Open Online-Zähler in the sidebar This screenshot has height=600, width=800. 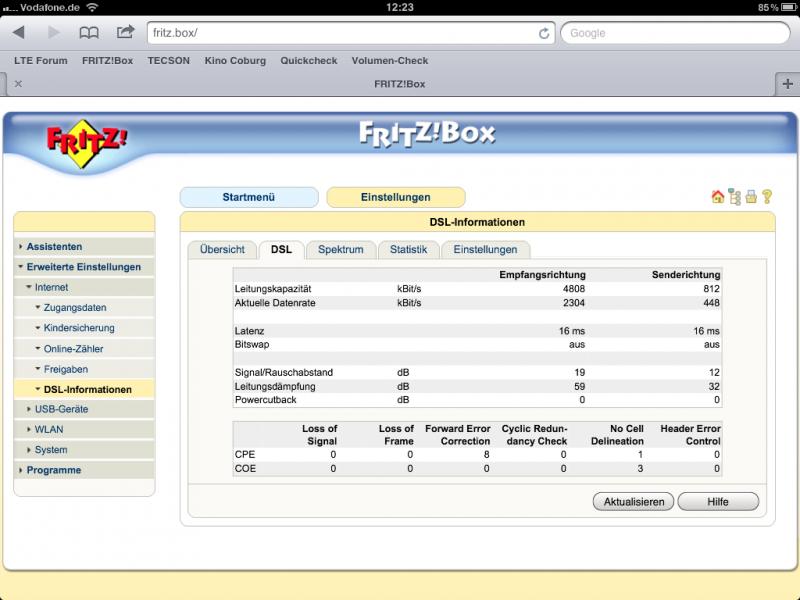coord(84,349)
